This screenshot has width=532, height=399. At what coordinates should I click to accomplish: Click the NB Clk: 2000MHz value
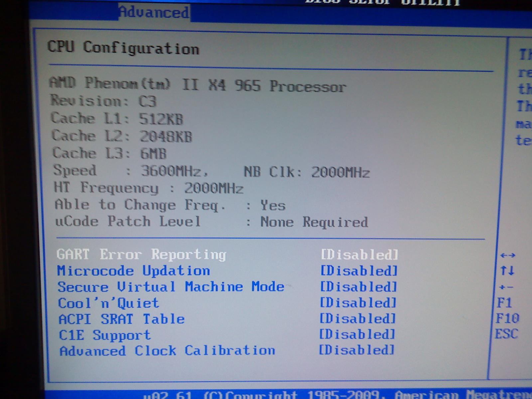[307, 172]
